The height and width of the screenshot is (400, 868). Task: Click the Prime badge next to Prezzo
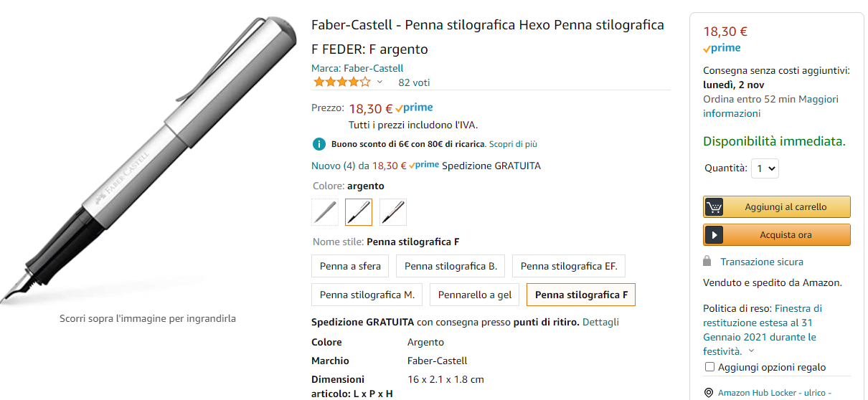pyautogui.click(x=414, y=108)
